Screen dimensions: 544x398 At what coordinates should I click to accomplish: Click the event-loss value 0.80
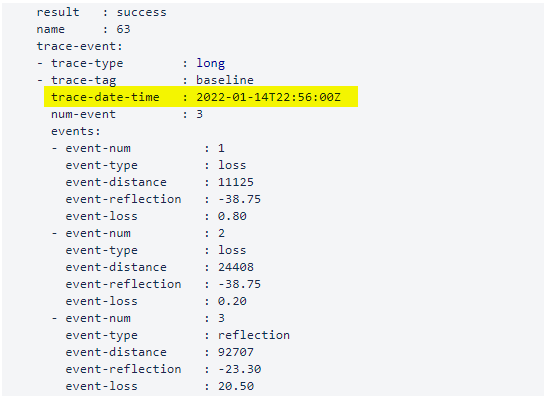232,216
